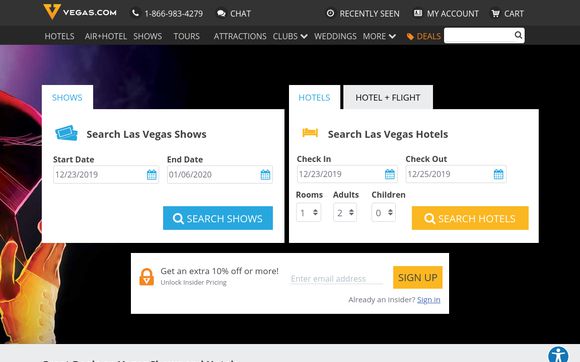Open the Deals nav link
Screen dimensions: 580x362
(429, 36)
